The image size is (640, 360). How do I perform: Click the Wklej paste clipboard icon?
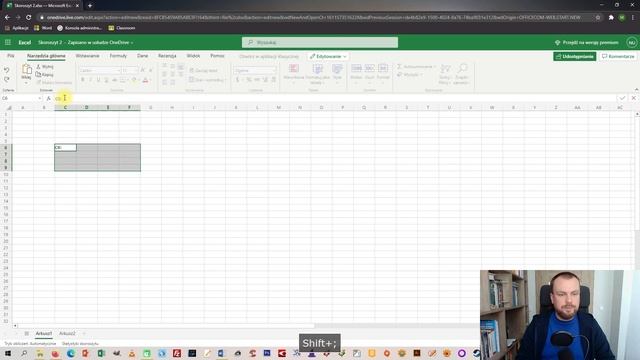27,70
